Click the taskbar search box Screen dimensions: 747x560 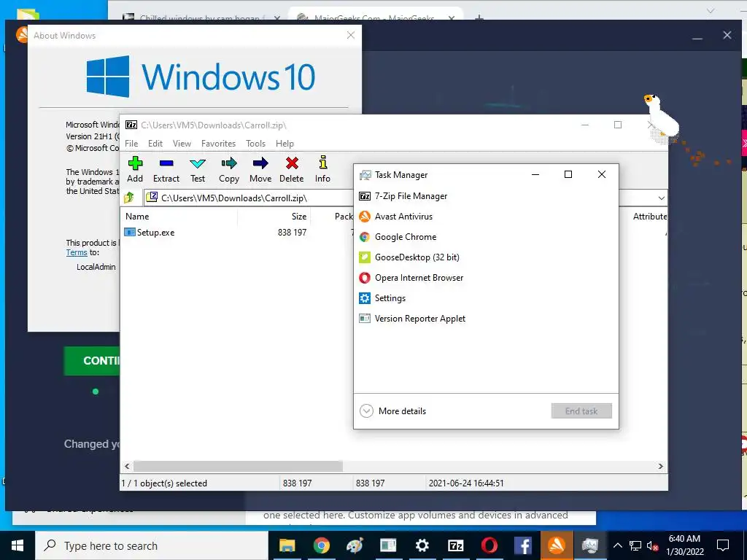(x=152, y=545)
